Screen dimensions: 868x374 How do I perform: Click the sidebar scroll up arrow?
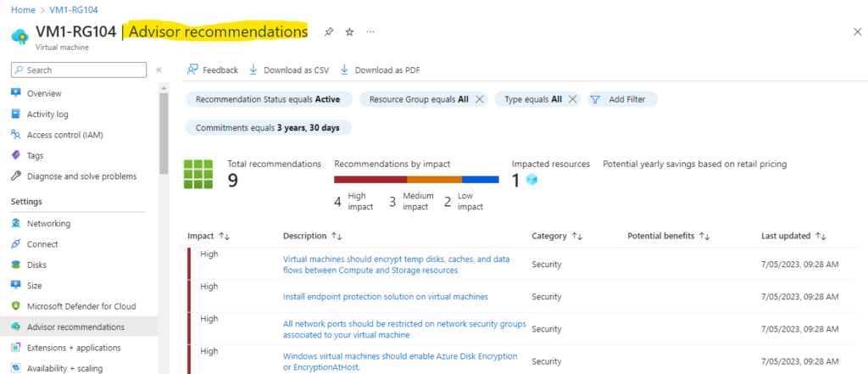164,87
